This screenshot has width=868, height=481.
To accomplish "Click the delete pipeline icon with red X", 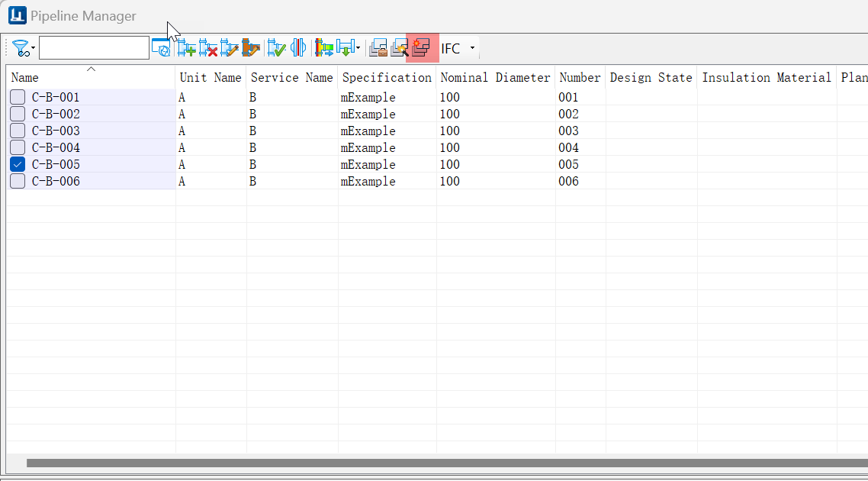I will (210, 47).
